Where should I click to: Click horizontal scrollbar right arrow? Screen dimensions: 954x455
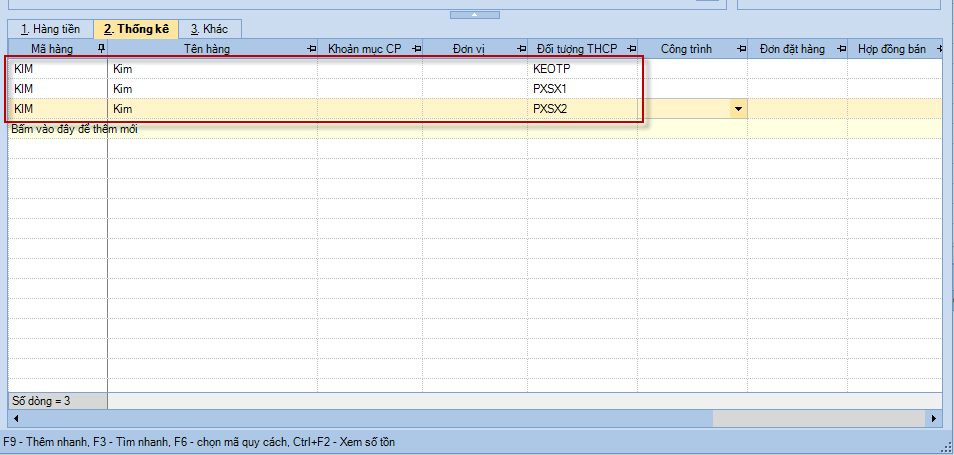point(935,419)
